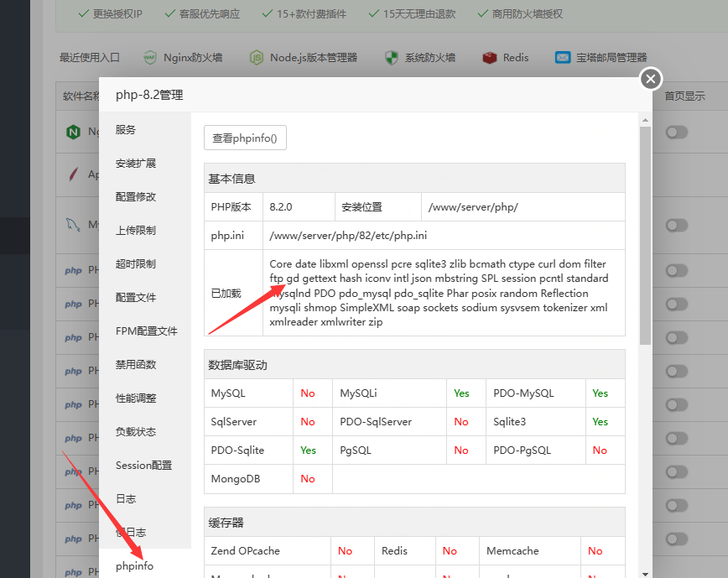
Task: Open Nginx防火墙 from recent entries
Action: pyautogui.click(x=183, y=58)
